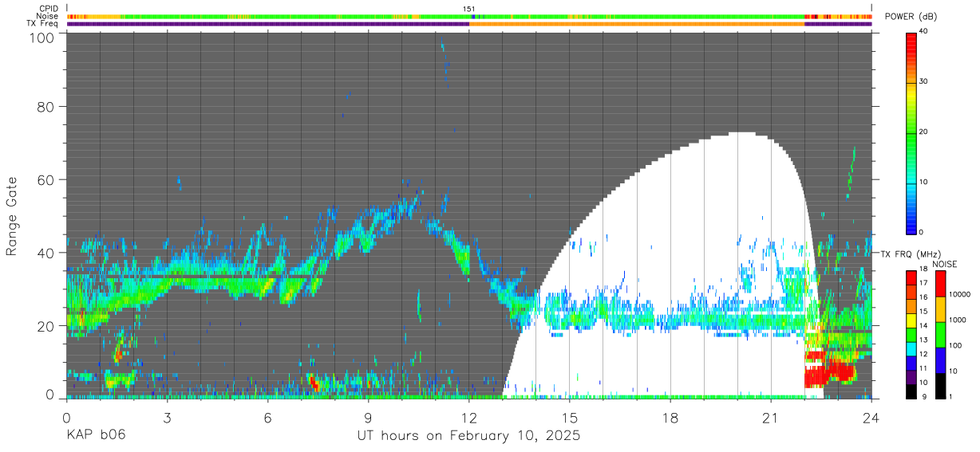The image size is (980, 452).
Task: Click the noise scale value '1000'
Action: coord(958,320)
